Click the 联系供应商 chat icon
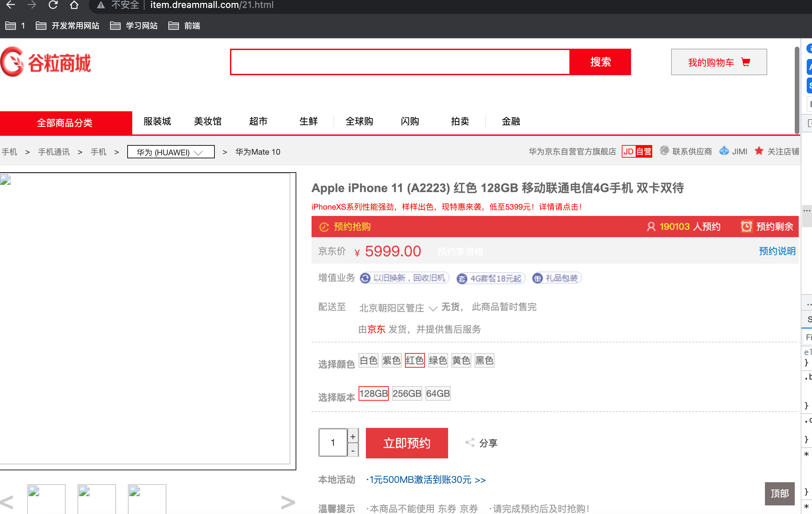Image resolution: width=812 pixels, height=514 pixels. [x=664, y=151]
